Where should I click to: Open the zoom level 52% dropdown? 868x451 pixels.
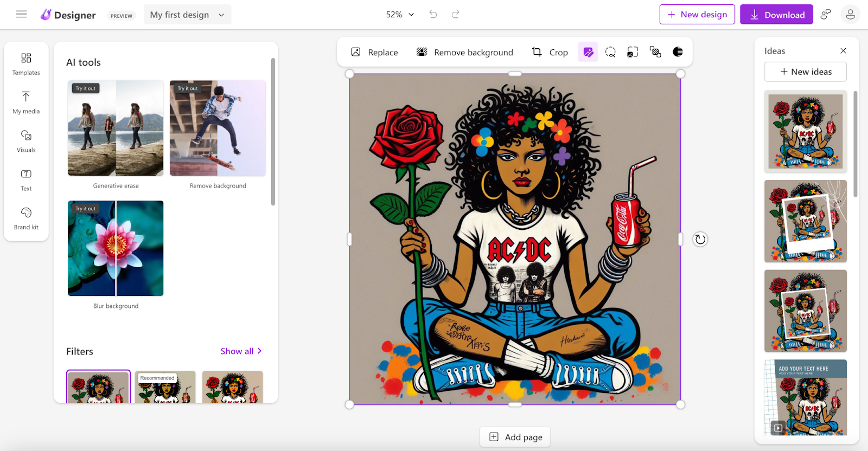400,15
